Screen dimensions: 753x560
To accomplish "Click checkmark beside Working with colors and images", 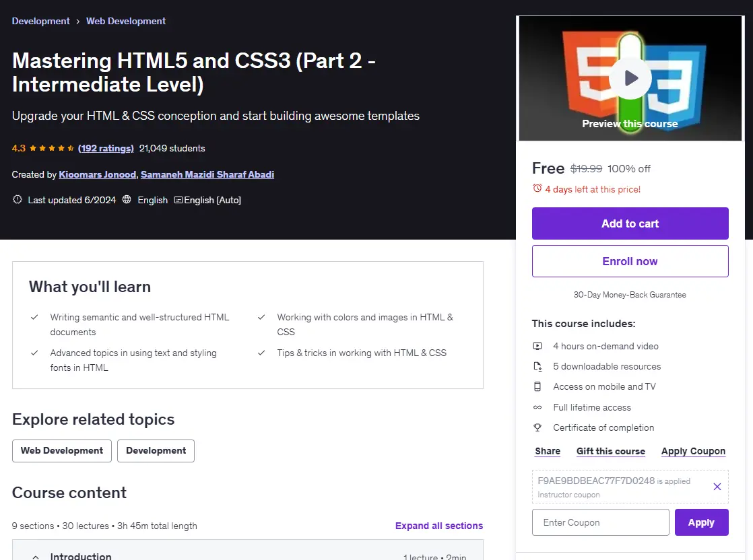I will point(261,317).
